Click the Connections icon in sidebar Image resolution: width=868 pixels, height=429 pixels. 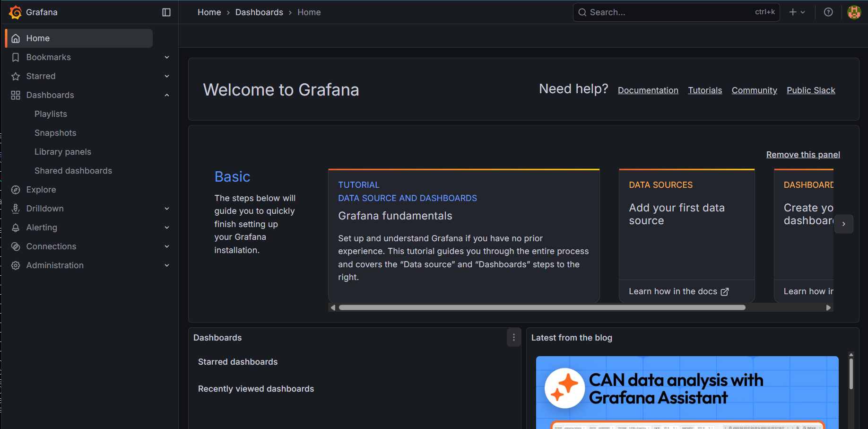click(16, 246)
